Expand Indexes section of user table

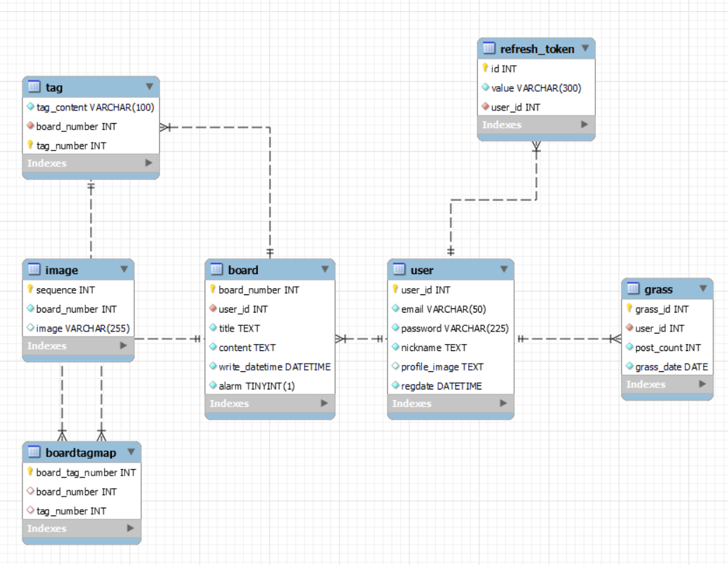coord(503,403)
